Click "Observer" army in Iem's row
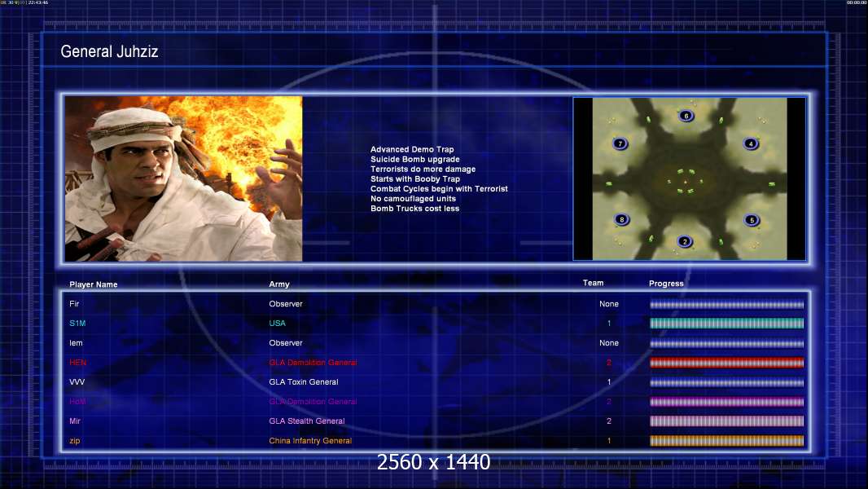This screenshot has width=868, height=489. (x=286, y=343)
